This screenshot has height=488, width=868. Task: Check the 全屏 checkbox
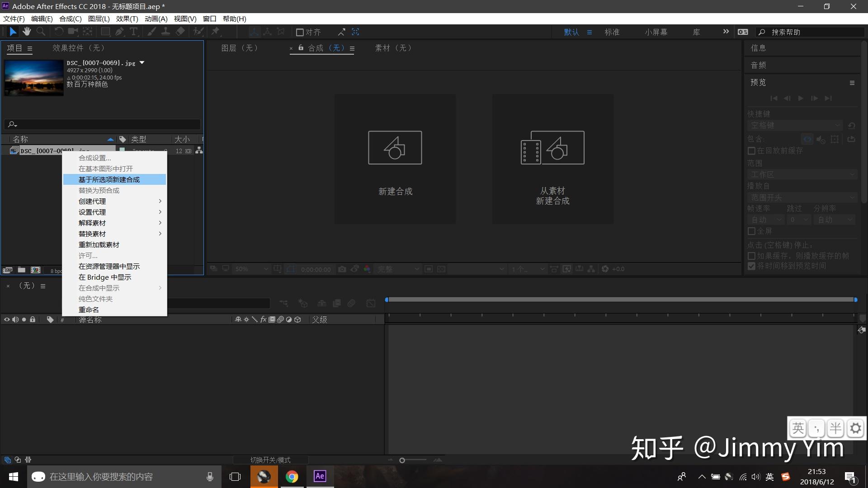pyautogui.click(x=751, y=231)
